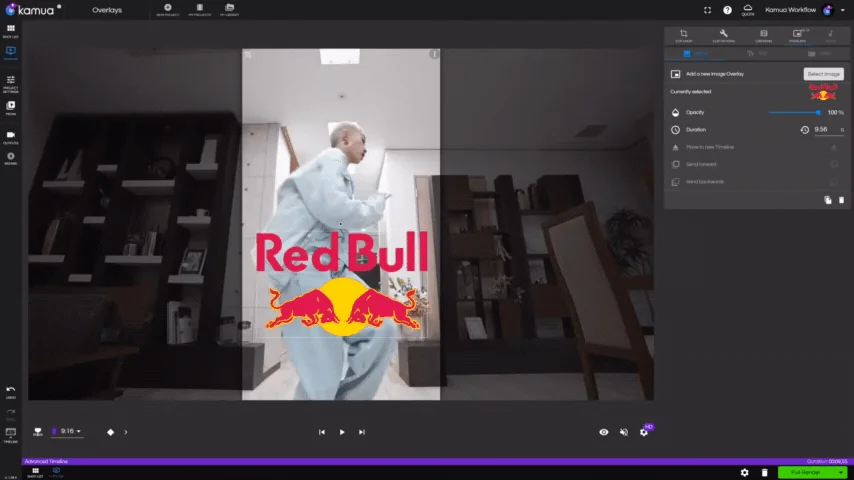Click the Undo arrow icon

click(11, 389)
